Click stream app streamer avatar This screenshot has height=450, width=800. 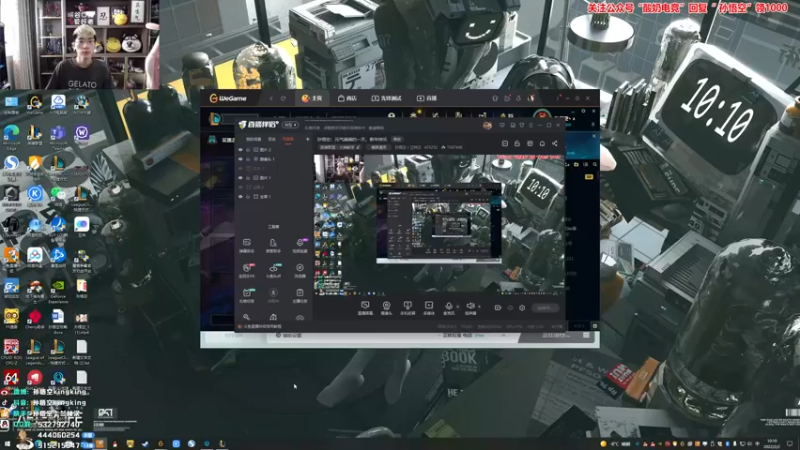tap(487, 125)
